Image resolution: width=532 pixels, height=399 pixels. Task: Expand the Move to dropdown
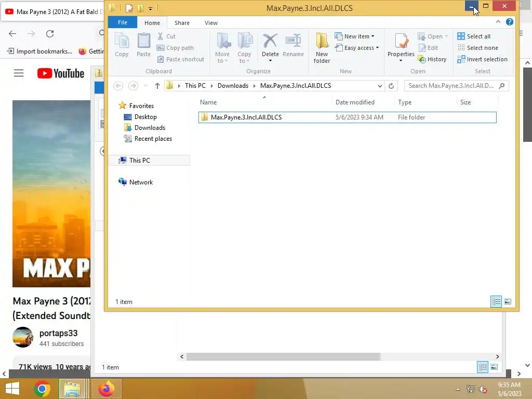tap(222, 57)
